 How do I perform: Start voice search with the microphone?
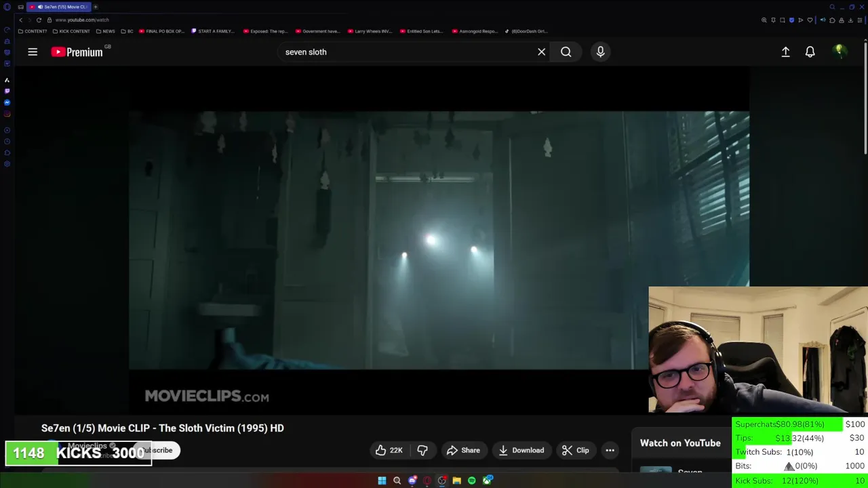coord(600,52)
